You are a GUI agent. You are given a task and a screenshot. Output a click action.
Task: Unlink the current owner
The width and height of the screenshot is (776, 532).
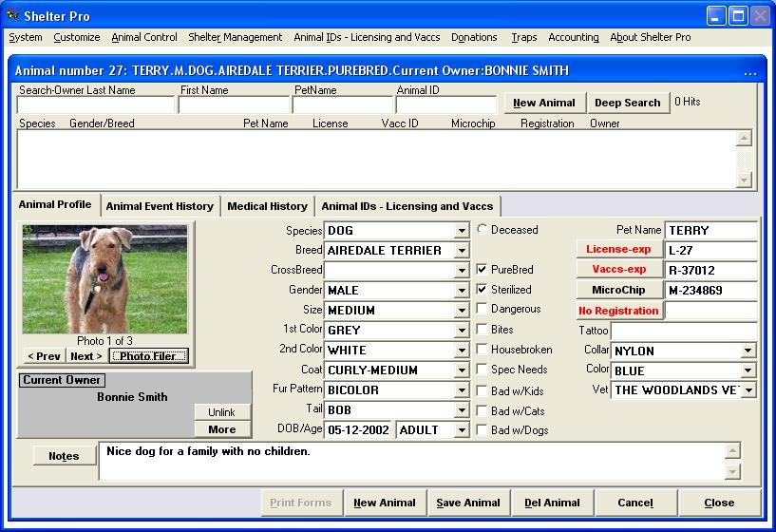tap(221, 411)
